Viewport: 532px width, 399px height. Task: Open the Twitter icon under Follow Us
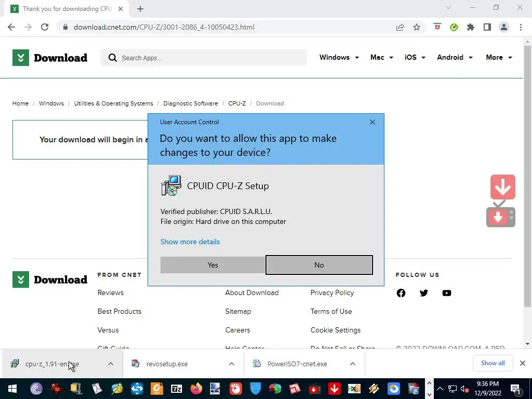[x=423, y=293]
